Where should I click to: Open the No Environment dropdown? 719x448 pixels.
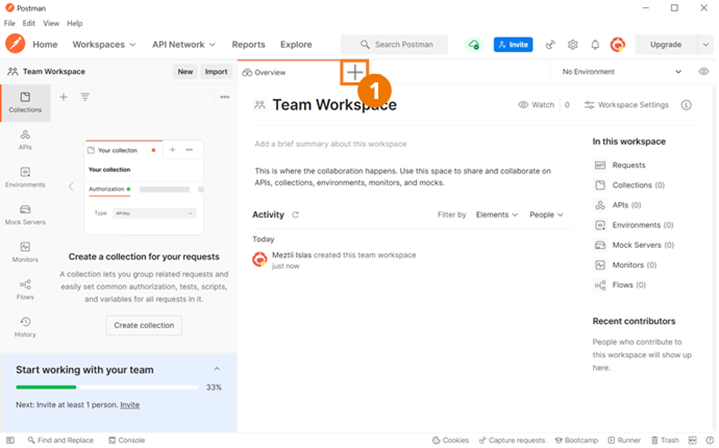(622, 72)
